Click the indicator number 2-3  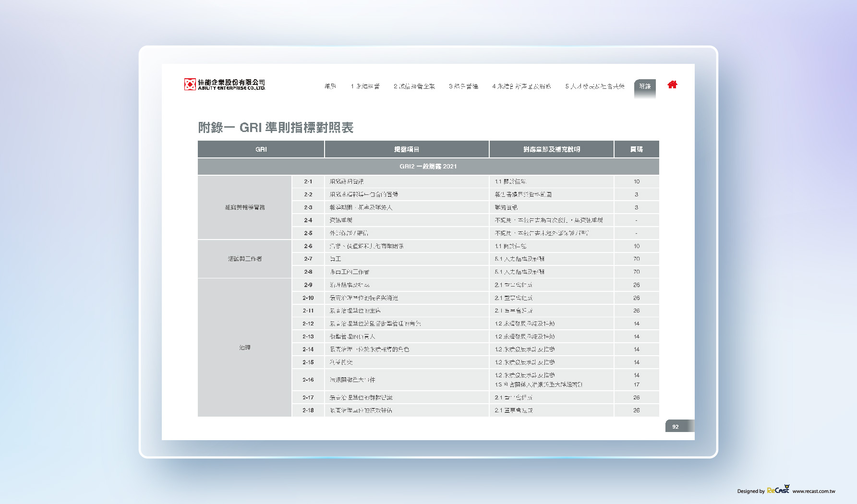(x=308, y=207)
